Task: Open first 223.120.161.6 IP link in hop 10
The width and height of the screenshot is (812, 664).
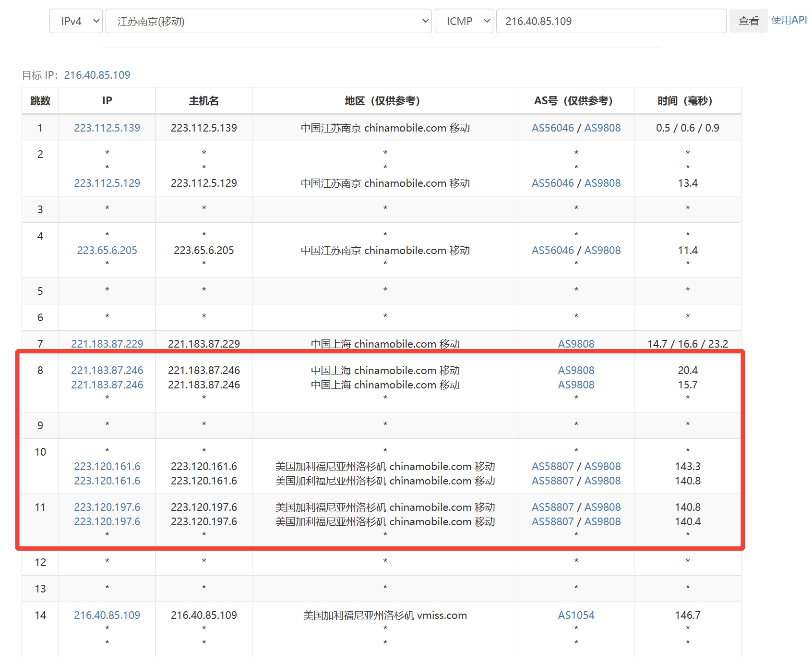Action: coord(107,466)
